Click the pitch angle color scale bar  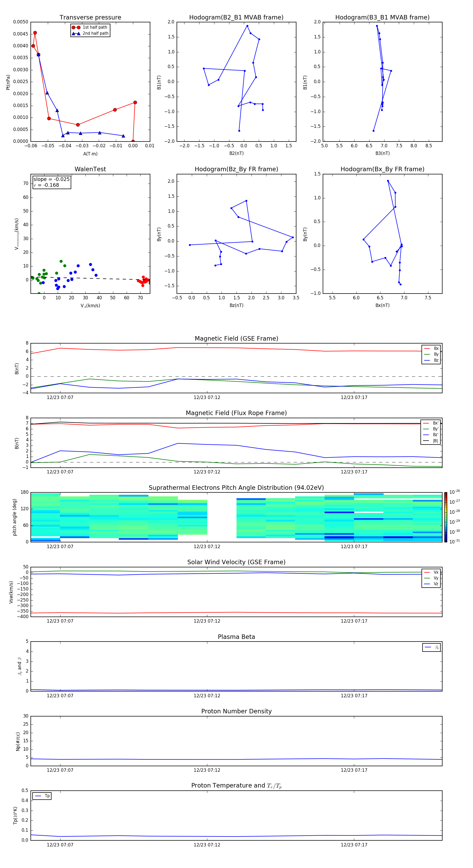(446, 517)
